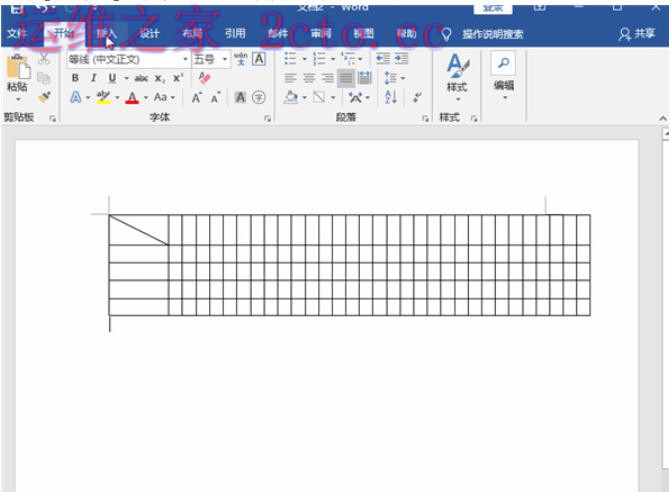Toggle Strikethrough abc formatting
This screenshot has height=492, width=669.
point(141,78)
